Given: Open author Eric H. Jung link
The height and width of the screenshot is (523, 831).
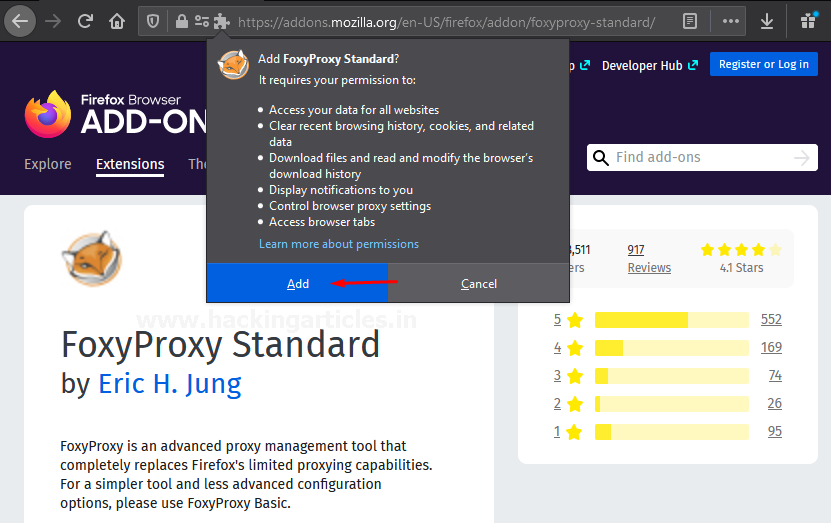Looking at the screenshot, I should coord(170,383).
